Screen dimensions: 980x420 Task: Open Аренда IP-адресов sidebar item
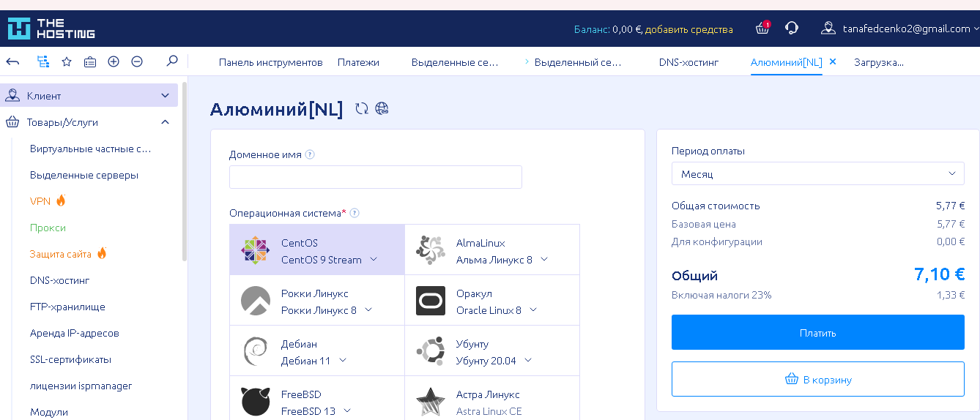tap(75, 333)
